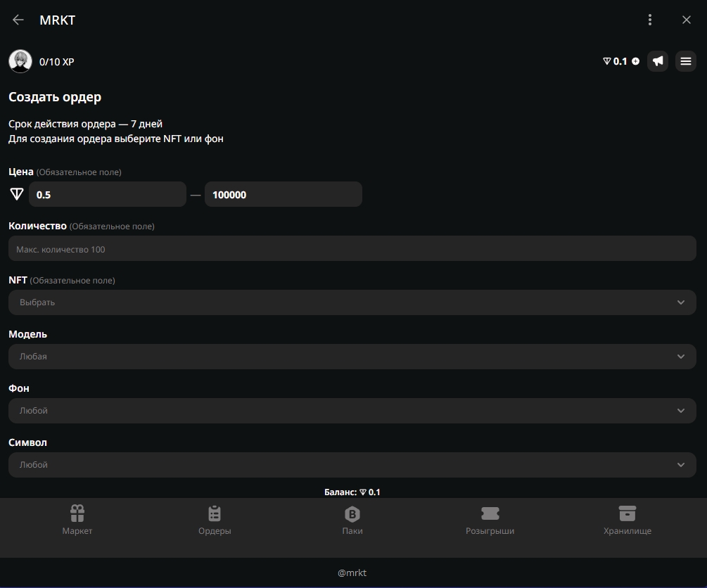
Task: Close the MRKT mini app window
Action: [687, 20]
